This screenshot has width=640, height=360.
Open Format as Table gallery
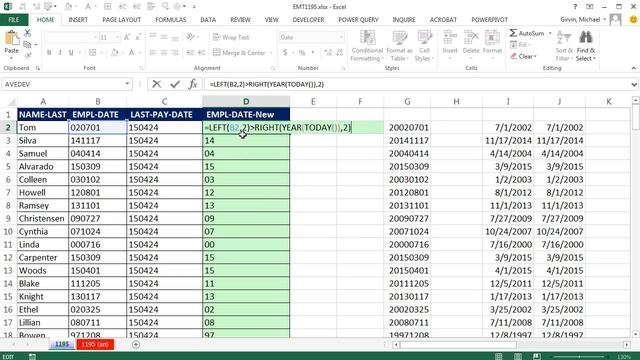coord(399,46)
